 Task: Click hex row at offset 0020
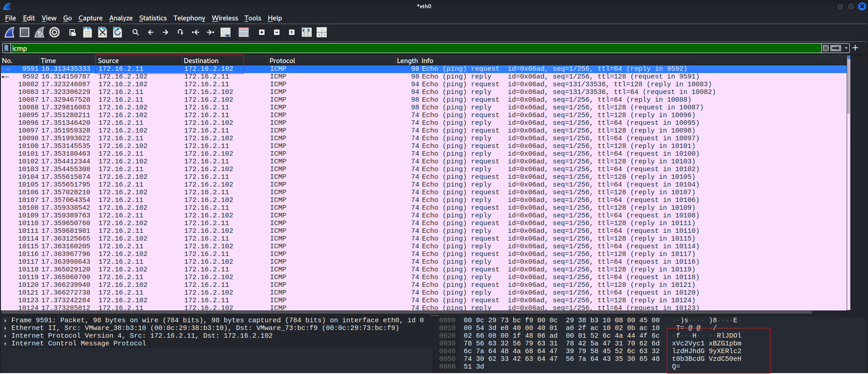pyautogui.click(x=561, y=336)
